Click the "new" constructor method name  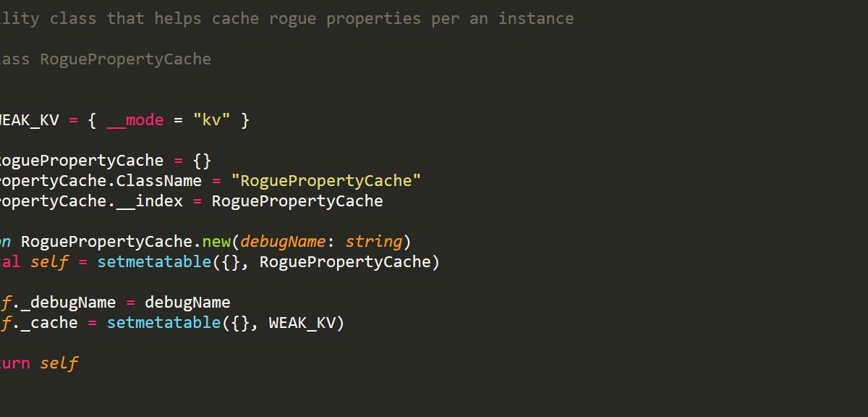[216, 241]
